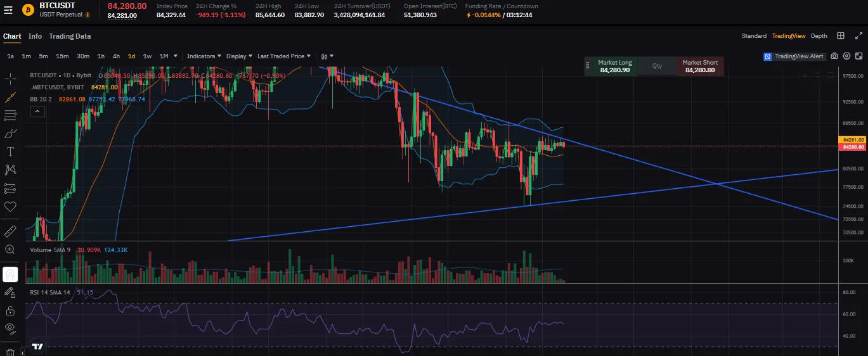This screenshot has height=356, width=868.
Task: Click the Market Long button
Action: [x=614, y=67]
